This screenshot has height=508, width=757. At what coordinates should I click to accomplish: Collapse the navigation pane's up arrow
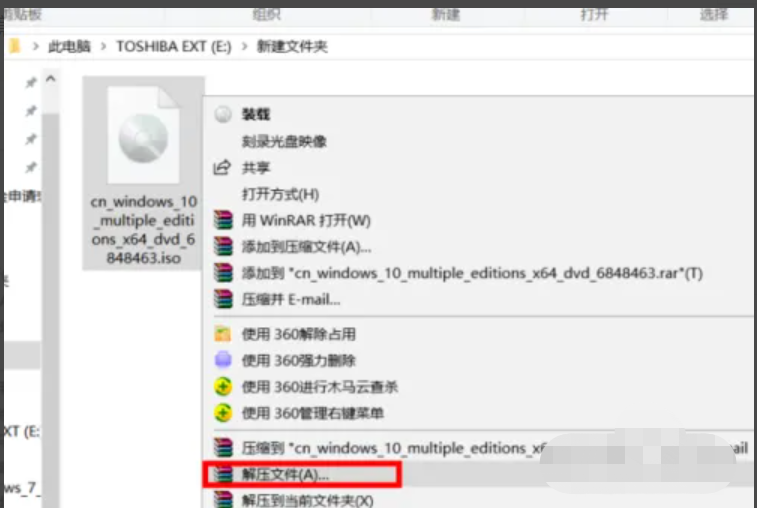pos(51,79)
